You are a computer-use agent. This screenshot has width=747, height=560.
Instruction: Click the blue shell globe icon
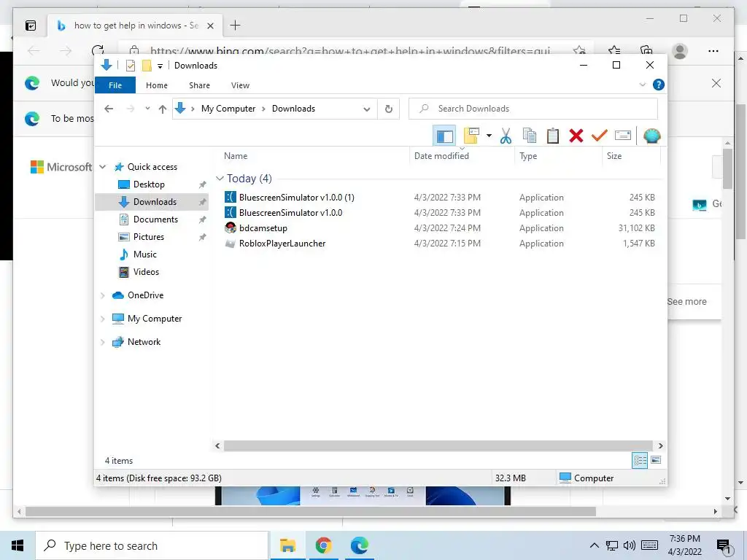tap(651, 136)
